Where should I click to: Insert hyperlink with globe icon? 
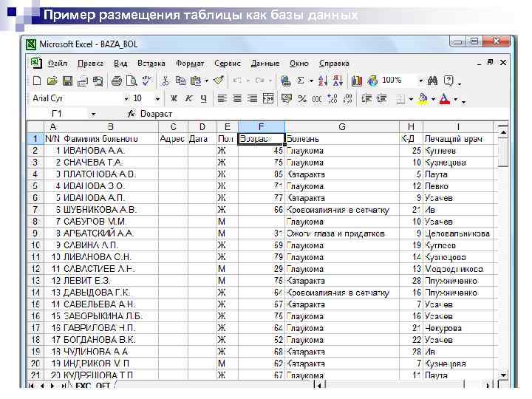pos(286,81)
